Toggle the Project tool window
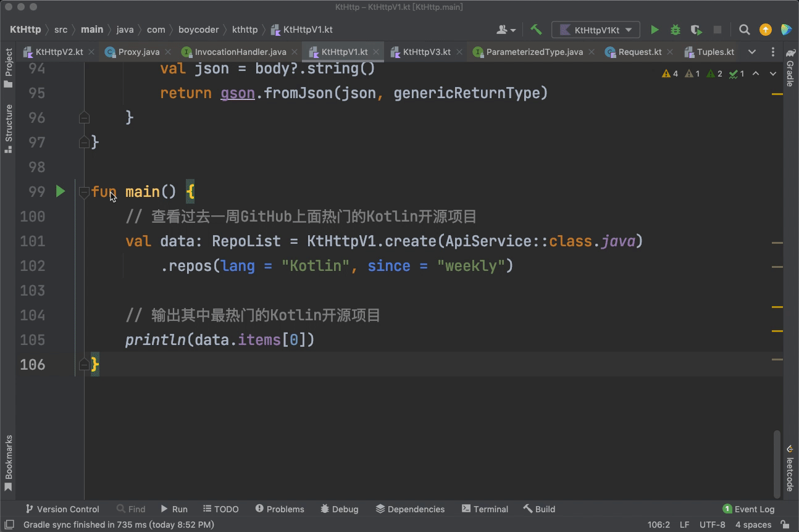Viewport: 799px width, 532px height. pyautogui.click(x=9, y=67)
